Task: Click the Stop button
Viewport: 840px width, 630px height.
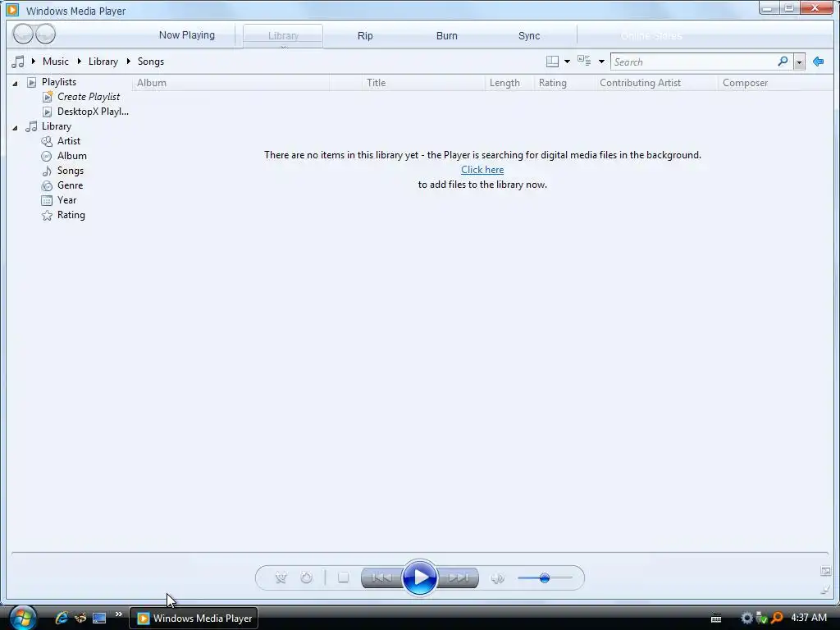Action: tap(344, 577)
